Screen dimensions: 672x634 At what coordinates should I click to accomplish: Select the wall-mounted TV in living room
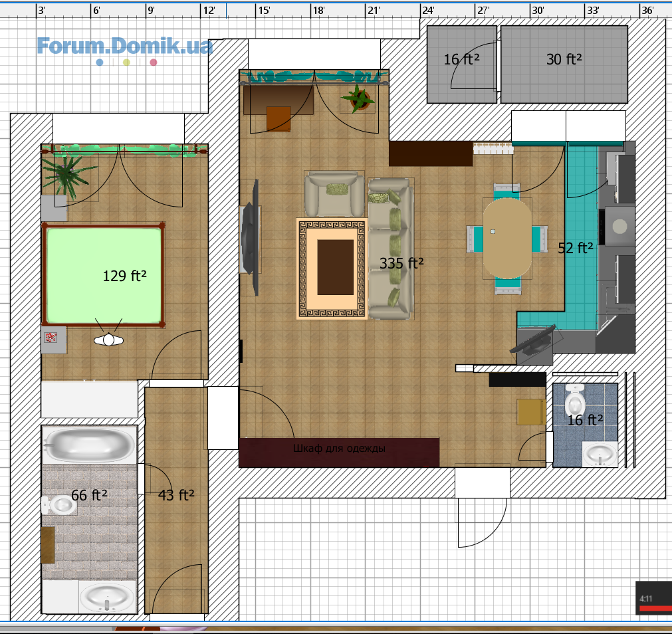(x=251, y=237)
